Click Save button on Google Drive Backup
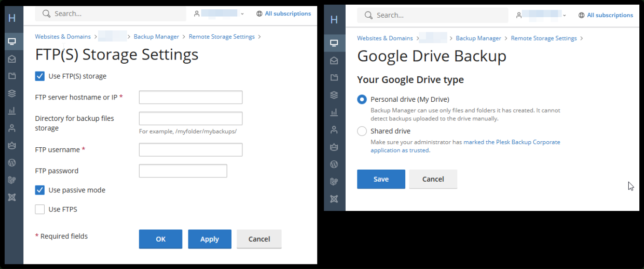Viewport: 644px width, 269px height. (381, 179)
